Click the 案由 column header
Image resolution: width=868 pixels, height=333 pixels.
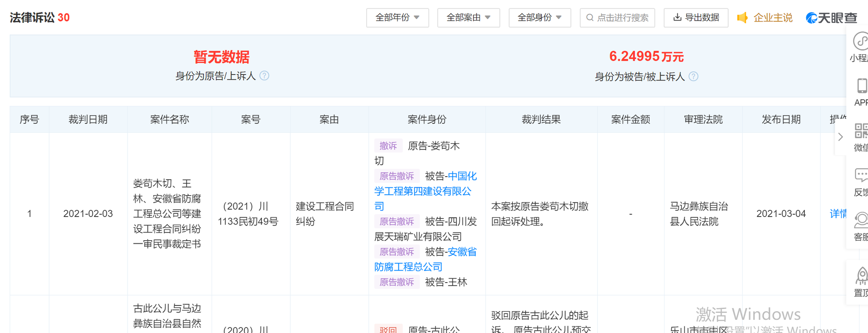(329, 119)
